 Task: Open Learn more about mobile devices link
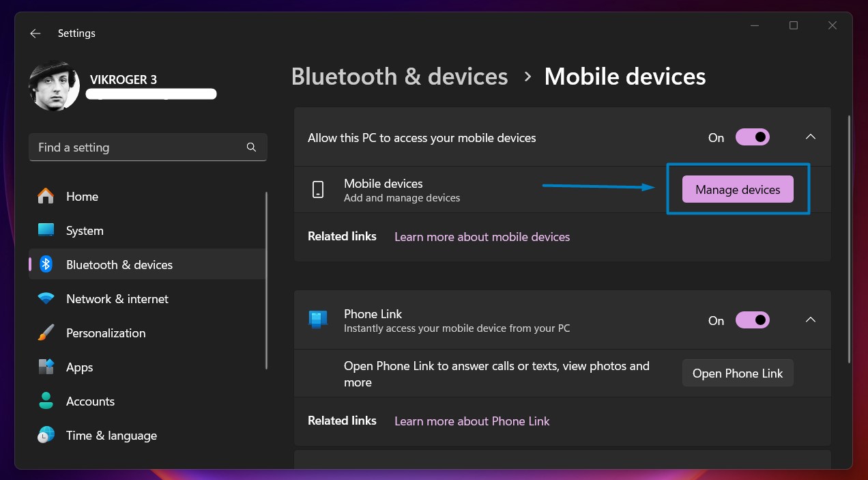(x=482, y=237)
